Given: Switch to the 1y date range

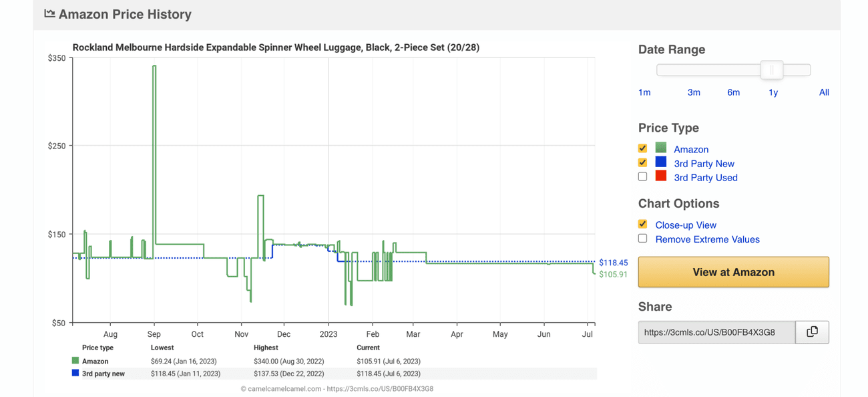Looking at the screenshot, I should (773, 92).
